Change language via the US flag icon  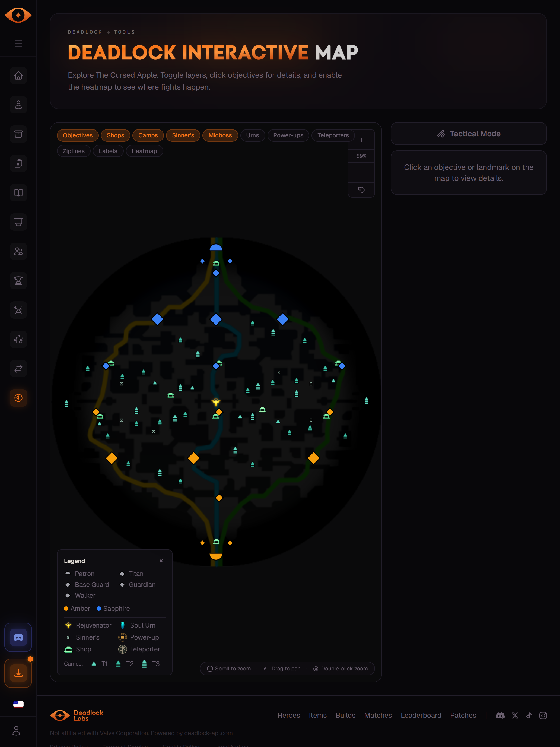(18, 704)
